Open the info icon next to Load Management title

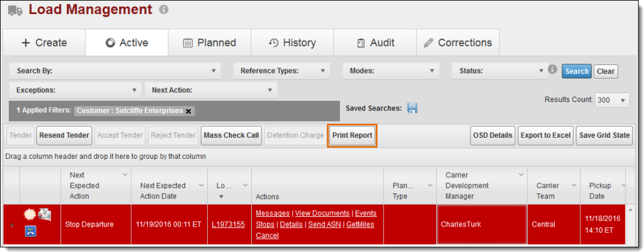pos(164,9)
